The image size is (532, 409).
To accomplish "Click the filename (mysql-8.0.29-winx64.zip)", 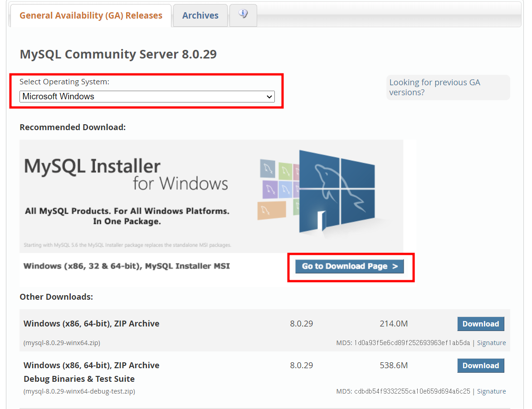I will coord(62,343).
